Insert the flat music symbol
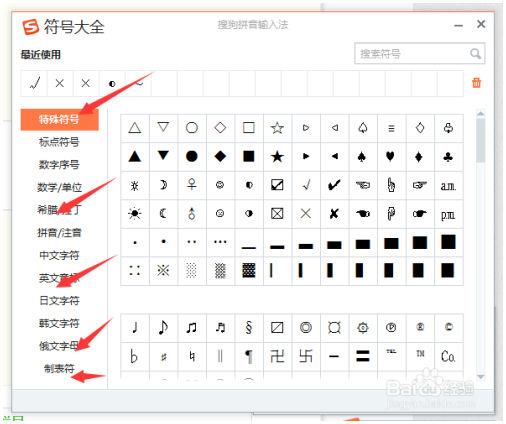The width and height of the screenshot is (506, 424). click(x=135, y=357)
